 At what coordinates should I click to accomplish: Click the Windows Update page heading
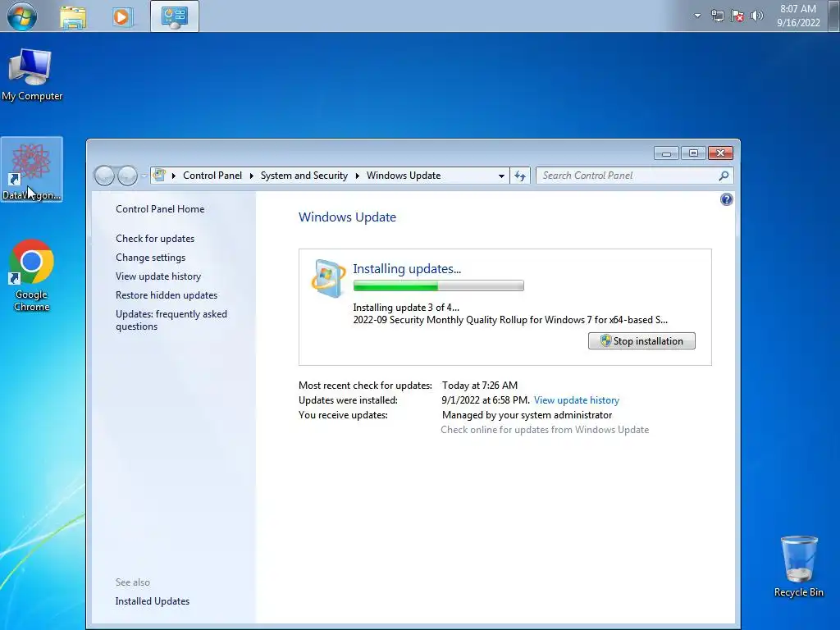tap(347, 217)
